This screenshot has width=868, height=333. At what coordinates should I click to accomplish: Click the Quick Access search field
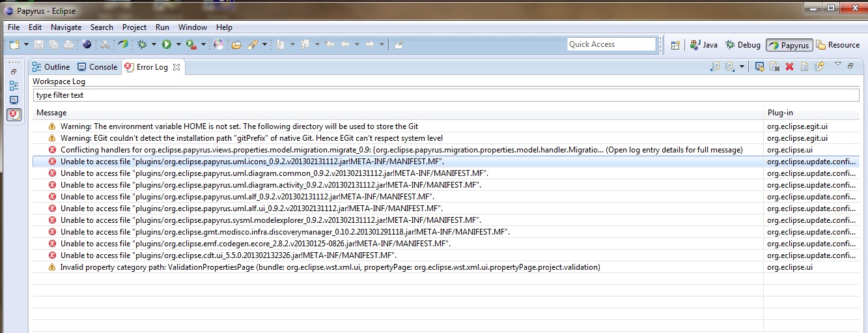click(611, 44)
